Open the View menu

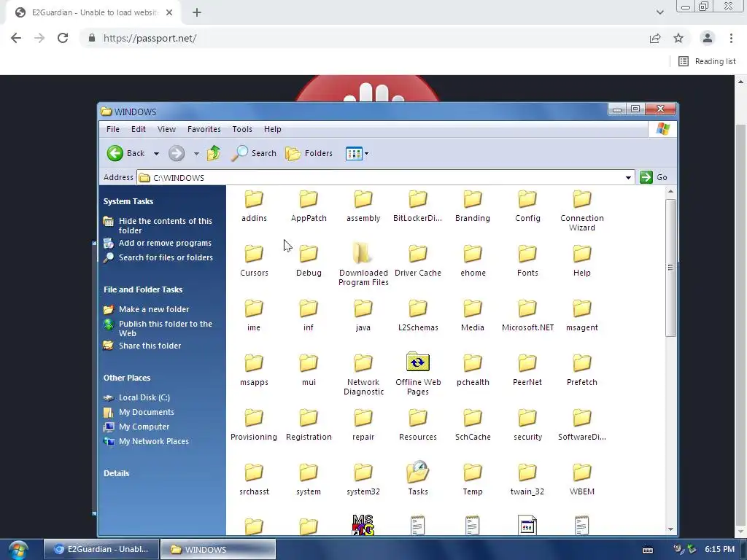pos(167,129)
